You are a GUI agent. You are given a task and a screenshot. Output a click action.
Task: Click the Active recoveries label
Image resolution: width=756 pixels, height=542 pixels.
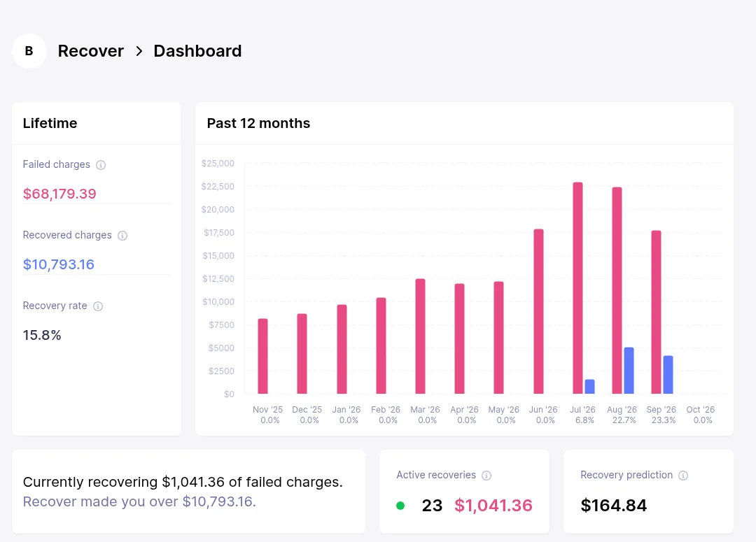(x=436, y=475)
